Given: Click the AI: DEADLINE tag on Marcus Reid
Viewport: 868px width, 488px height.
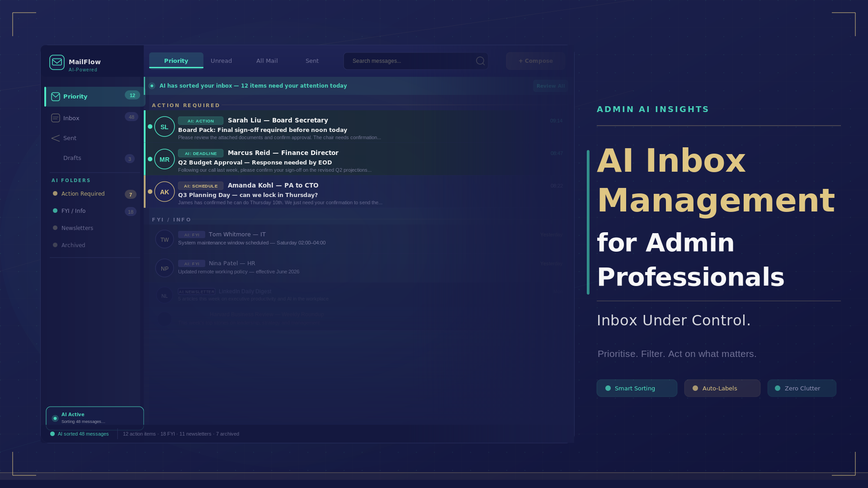Looking at the screenshot, I should (x=201, y=153).
